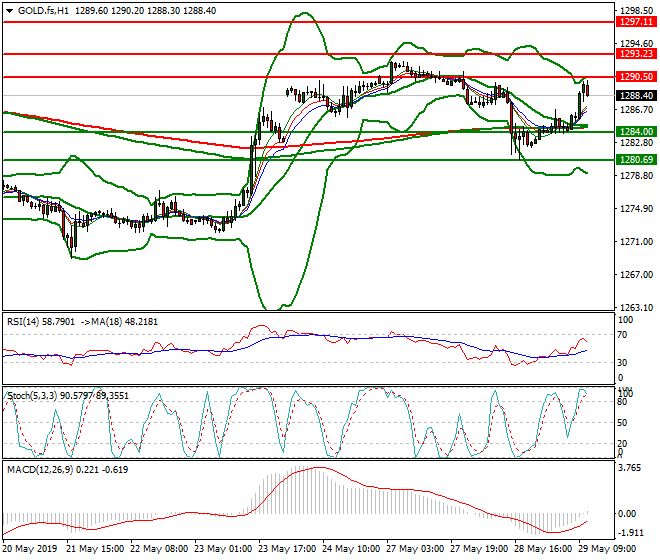Select the 1297.11 red resistance price label
This screenshot has height=560, width=660.
tap(637, 21)
